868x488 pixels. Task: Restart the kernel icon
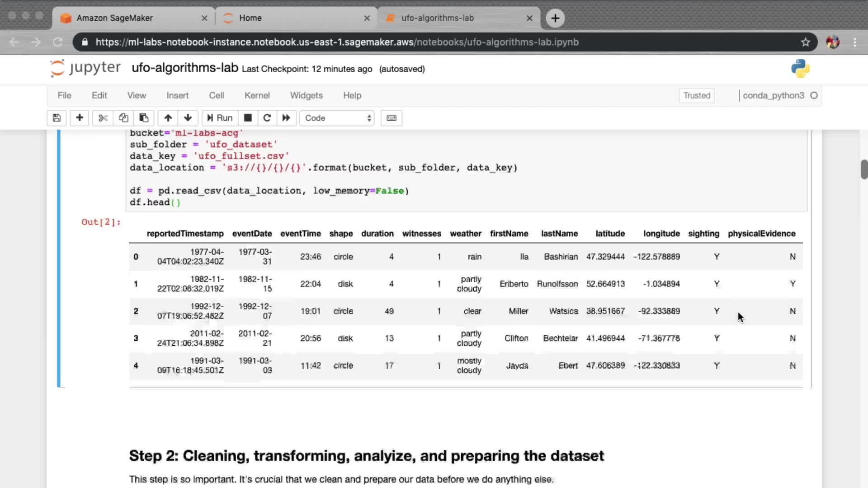267,118
